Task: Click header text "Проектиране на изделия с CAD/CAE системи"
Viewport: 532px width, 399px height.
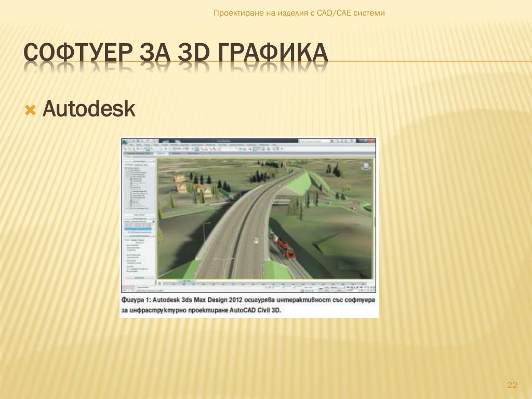Action: [x=299, y=13]
